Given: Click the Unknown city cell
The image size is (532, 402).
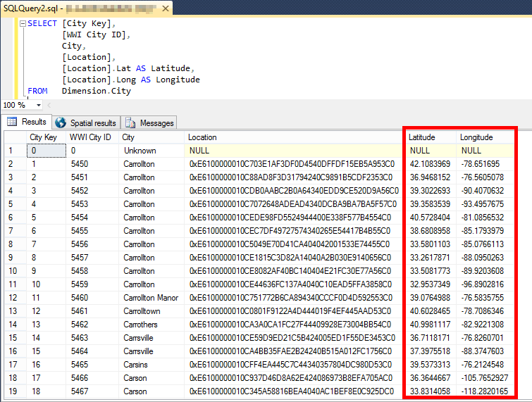Looking at the screenshot, I should (151, 151).
